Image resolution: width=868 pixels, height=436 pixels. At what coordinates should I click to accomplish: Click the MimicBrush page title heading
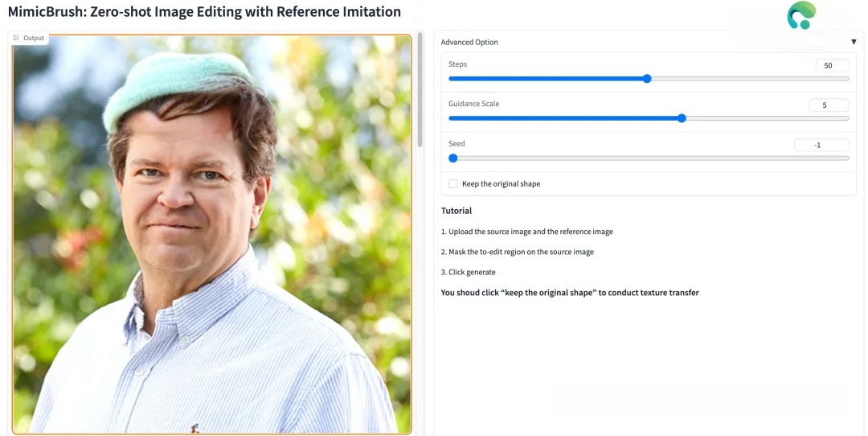[x=204, y=12]
